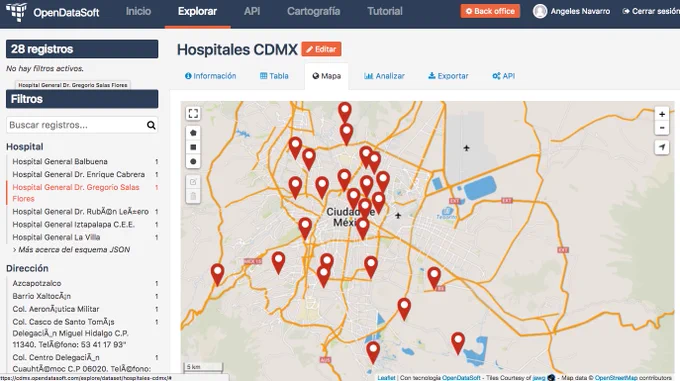Select the Mapa tab
The height and width of the screenshot is (381, 680).
click(x=327, y=76)
